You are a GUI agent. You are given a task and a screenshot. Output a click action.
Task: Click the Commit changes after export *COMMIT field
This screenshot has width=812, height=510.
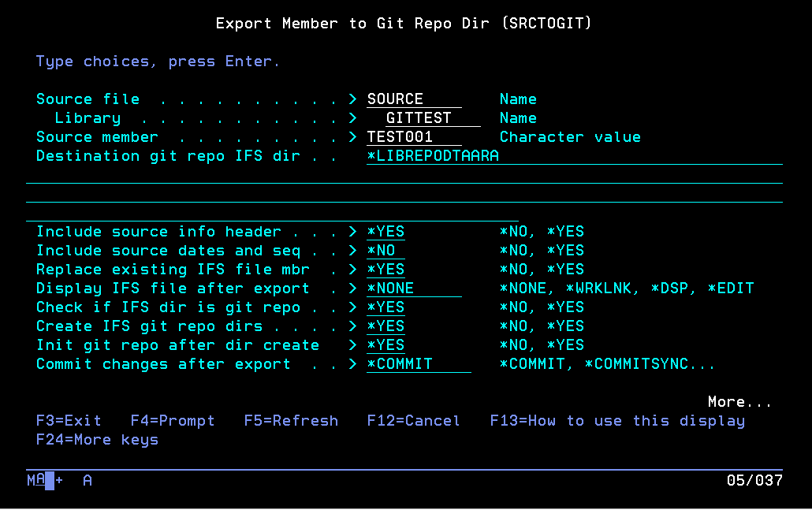[x=419, y=364]
